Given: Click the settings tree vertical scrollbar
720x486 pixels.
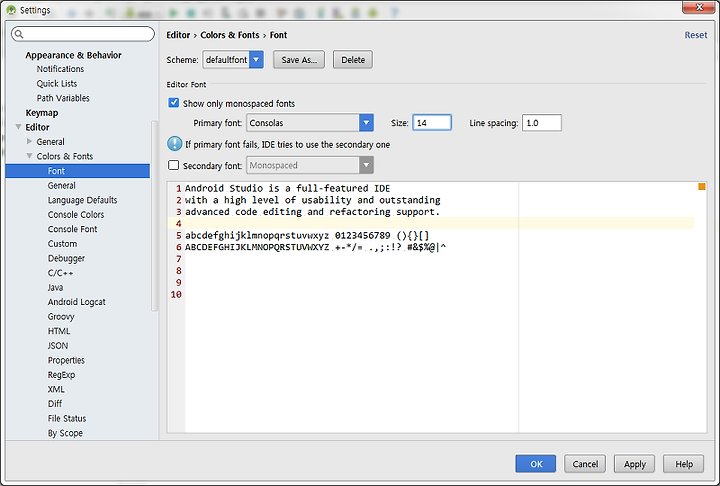Looking at the screenshot, I should pyautogui.click(x=154, y=216).
